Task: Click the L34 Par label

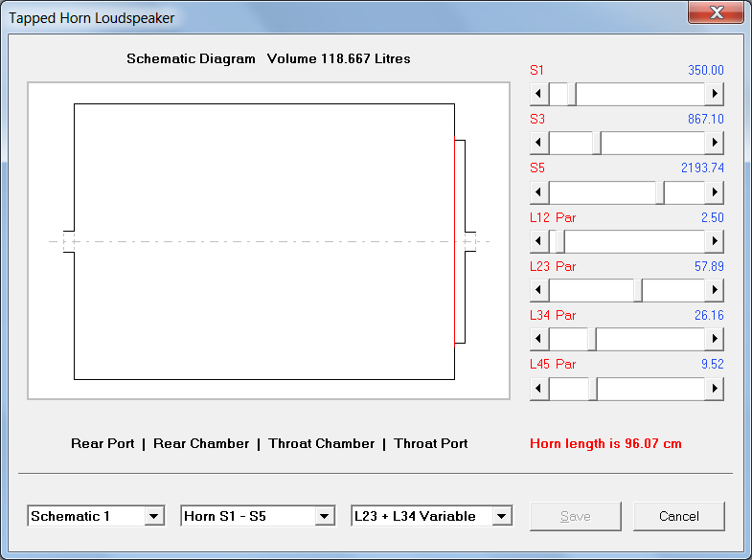Action: coord(553,315)
